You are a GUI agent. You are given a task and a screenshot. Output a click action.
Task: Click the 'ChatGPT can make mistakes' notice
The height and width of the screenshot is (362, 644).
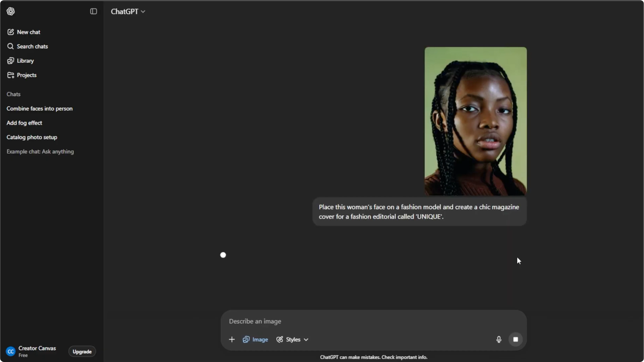pos(374,357)
